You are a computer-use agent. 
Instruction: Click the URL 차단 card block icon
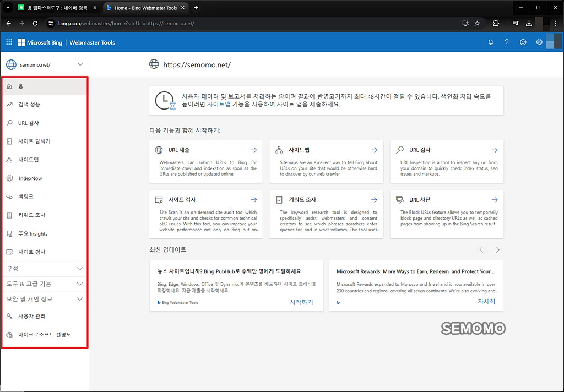400,200
